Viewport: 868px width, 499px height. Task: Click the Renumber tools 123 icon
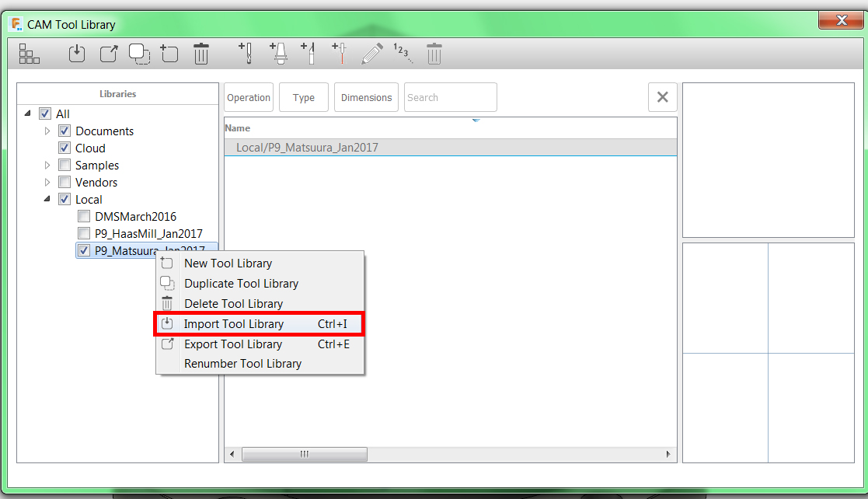click(x=403, y=53)
